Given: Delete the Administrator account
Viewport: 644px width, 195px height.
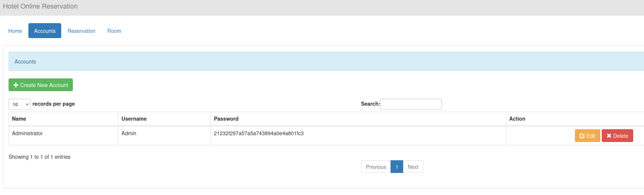Looking at the screenshot, I should [x=617, y=136].
